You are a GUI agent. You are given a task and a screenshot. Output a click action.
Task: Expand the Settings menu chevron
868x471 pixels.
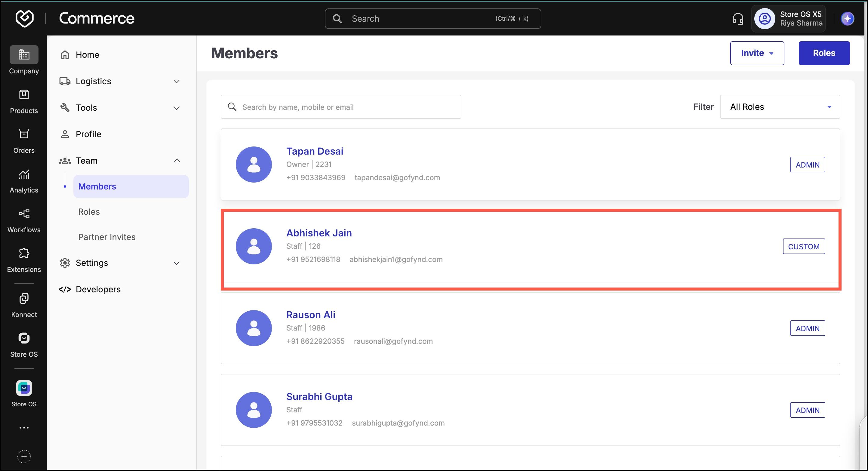point(177,263)
